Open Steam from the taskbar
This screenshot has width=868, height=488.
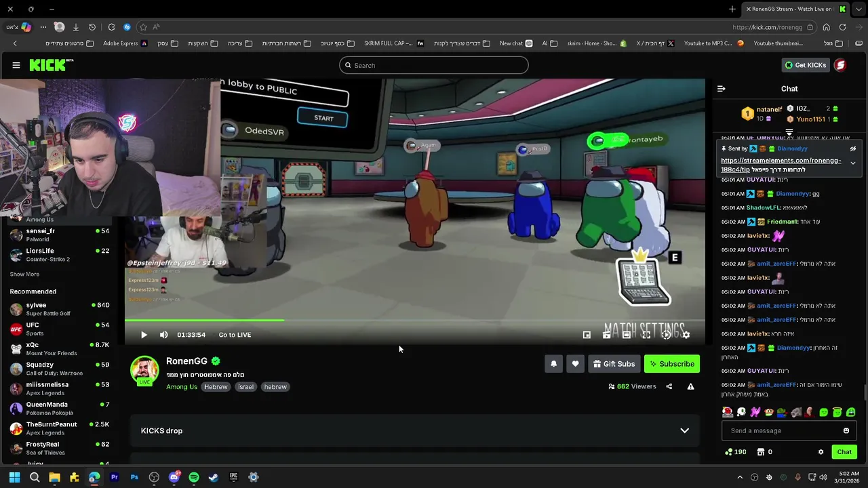click(214, 477)
